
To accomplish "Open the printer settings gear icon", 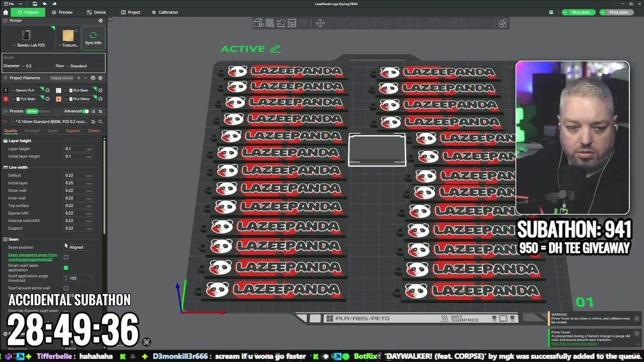I will pyautogui.click(x=100, y=21).
